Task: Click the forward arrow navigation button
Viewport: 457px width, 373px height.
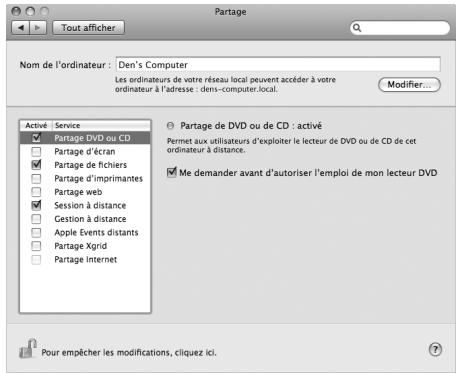Action: [x=38, y=28]
